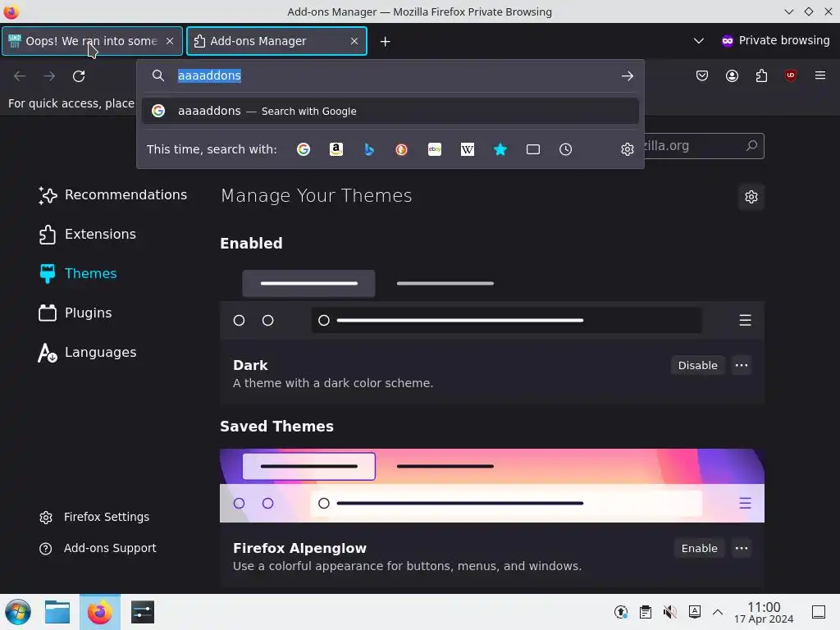Click Firefox icon in the taskbar
840x630 pixels.
click(x=100, y=612)
